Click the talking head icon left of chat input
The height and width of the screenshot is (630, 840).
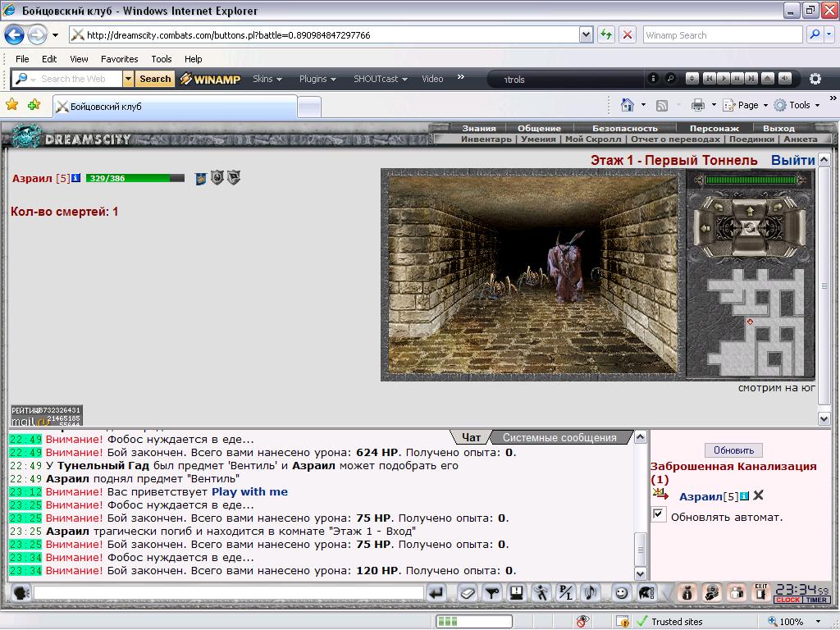click(x=21, y=593)
